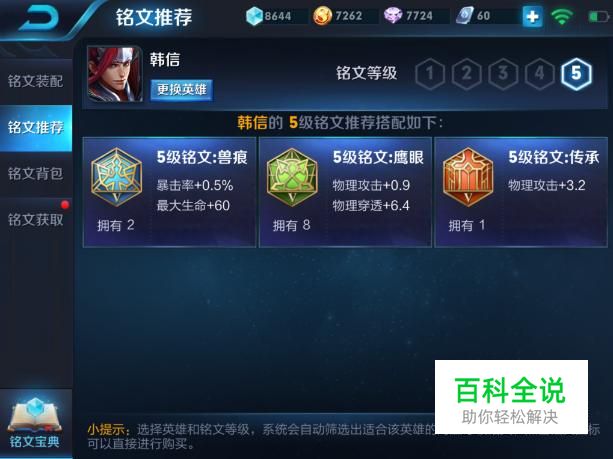This screenshot has width=613, height=459.
Task: Select rune level 3 hexagon
Action: 503,74
